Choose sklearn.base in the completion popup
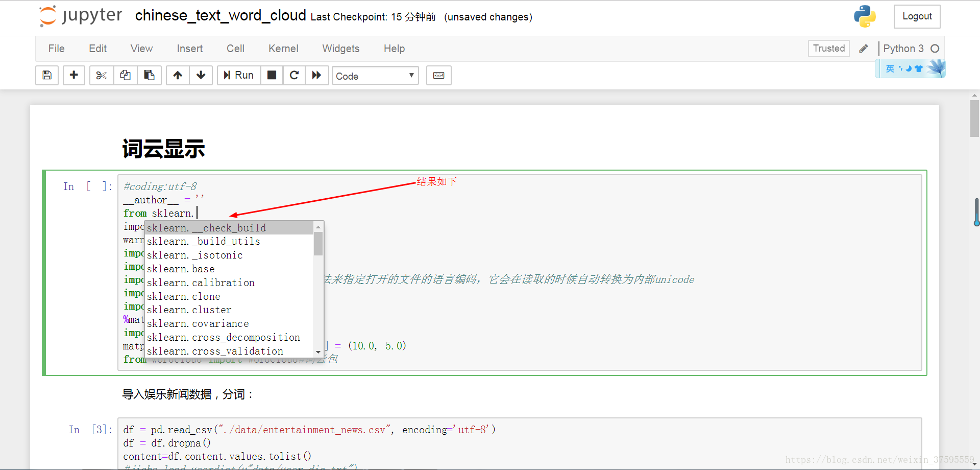The image size is (980, 470). coord(181,269)
